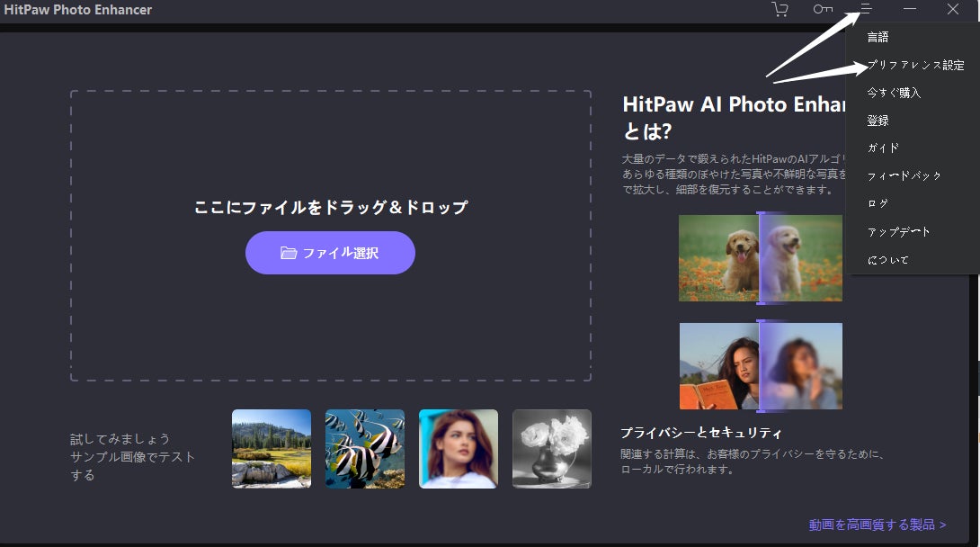The width and height of the screenshot is (980, 547).
Task: Open プリファレンス設定 menu item
Action: (x=915, y=65)
